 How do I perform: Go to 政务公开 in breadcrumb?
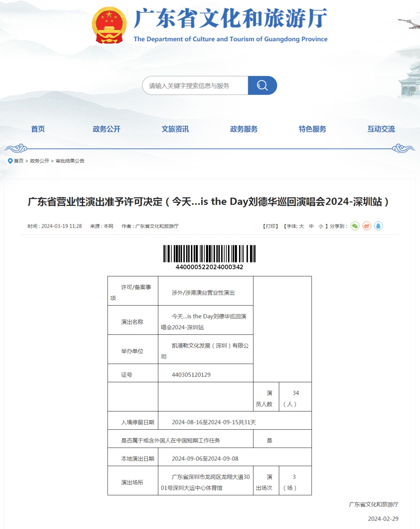coord(40,161)
